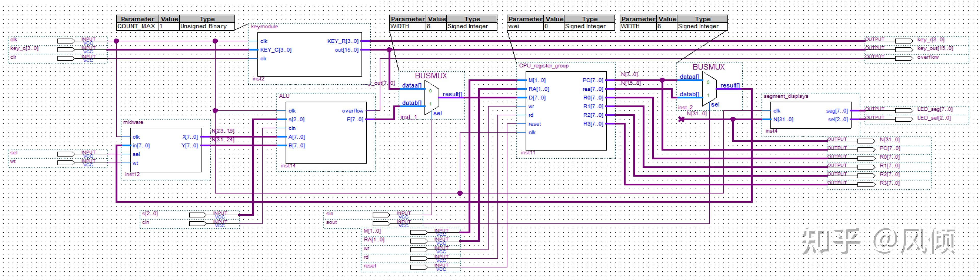Select the R3[7..0] output pin symbol

(x=866, y=185)
